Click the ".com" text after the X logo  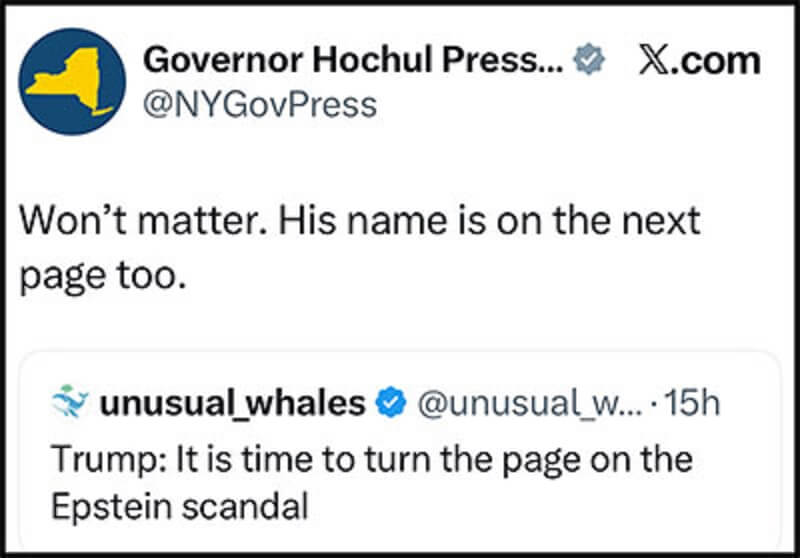point(716,62)
